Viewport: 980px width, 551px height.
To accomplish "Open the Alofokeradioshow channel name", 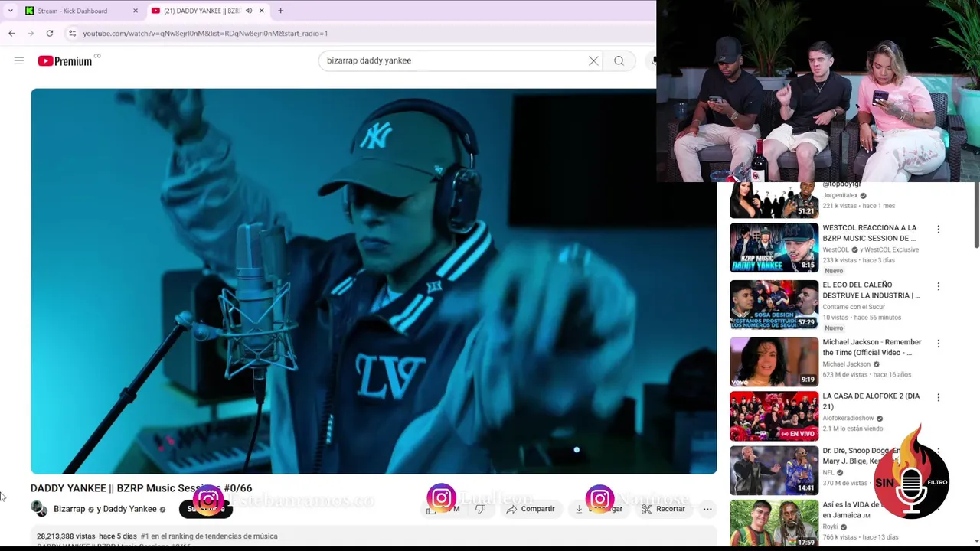I will pyautogui.click(x=848, y=419).
